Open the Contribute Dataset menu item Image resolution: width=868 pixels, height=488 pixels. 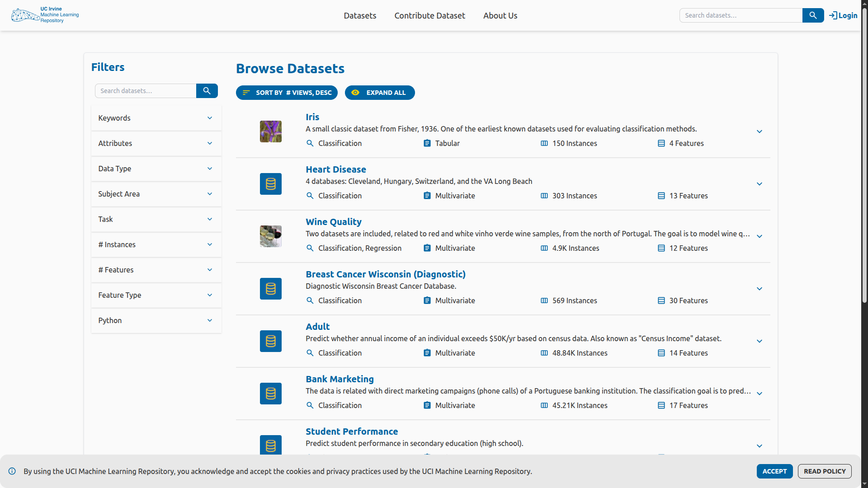click(429, 15)
